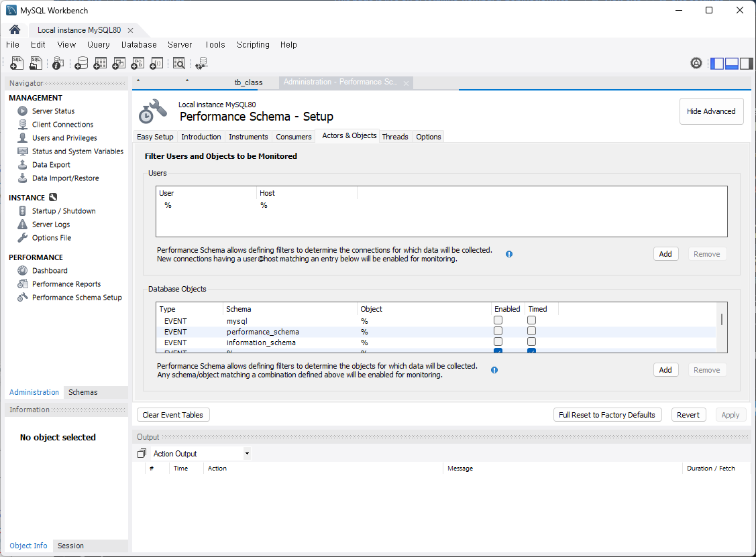Close the Administration - Performance Schema tab
The image size is (756, 557).
[x=406, y=83]
